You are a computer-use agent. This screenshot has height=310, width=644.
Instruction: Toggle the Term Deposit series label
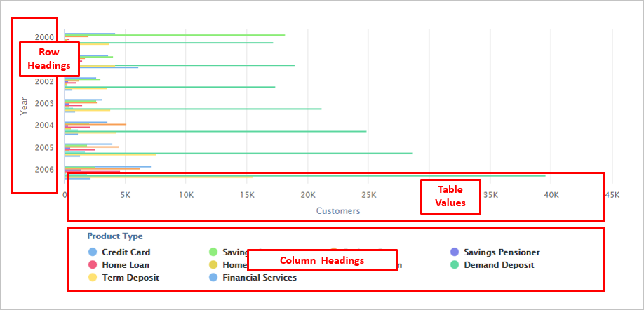point(130,278)
